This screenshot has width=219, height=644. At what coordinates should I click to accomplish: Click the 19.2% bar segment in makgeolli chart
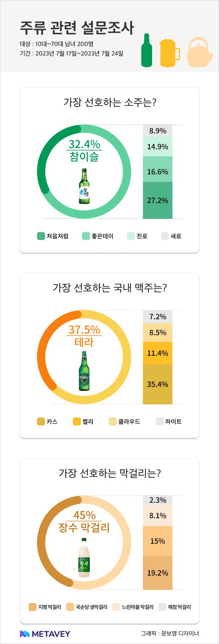point(158,573)
